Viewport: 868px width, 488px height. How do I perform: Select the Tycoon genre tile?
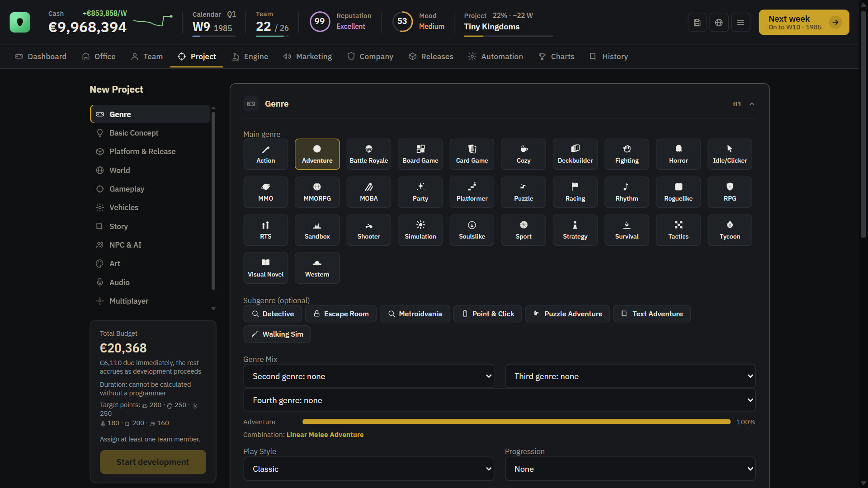[x=730, y=230]
